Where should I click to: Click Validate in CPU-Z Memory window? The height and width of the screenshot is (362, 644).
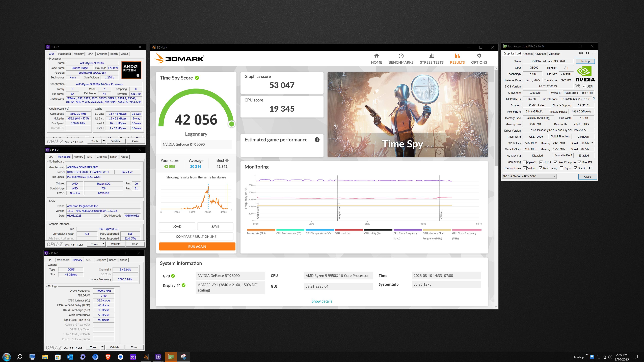[x=115, y=347]
